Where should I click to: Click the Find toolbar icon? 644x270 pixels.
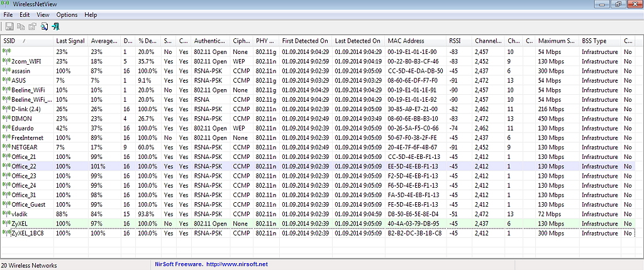pos(45,26)
